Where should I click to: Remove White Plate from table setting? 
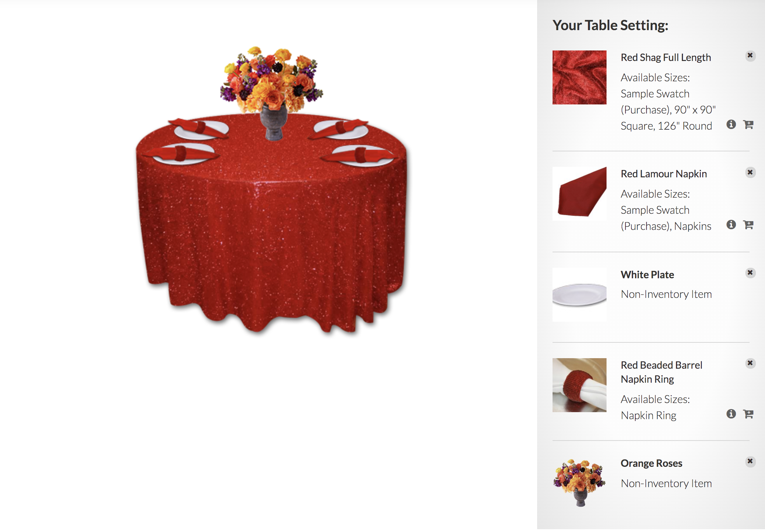point(750,273)
